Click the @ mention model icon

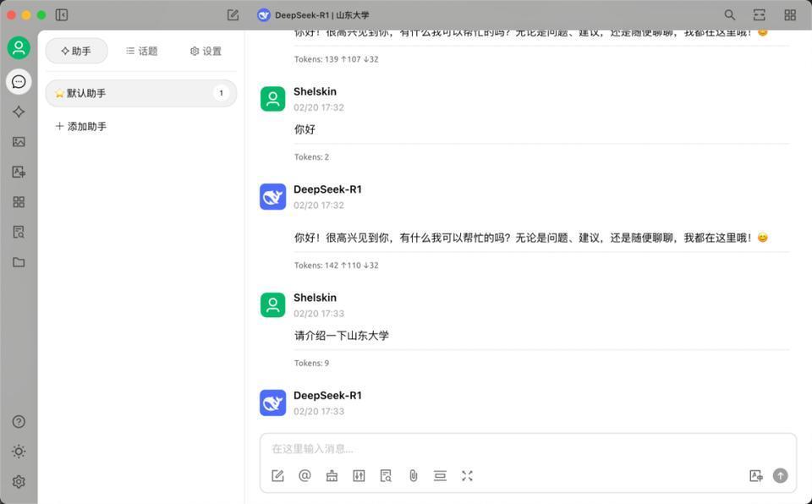(x=304, y=476)
